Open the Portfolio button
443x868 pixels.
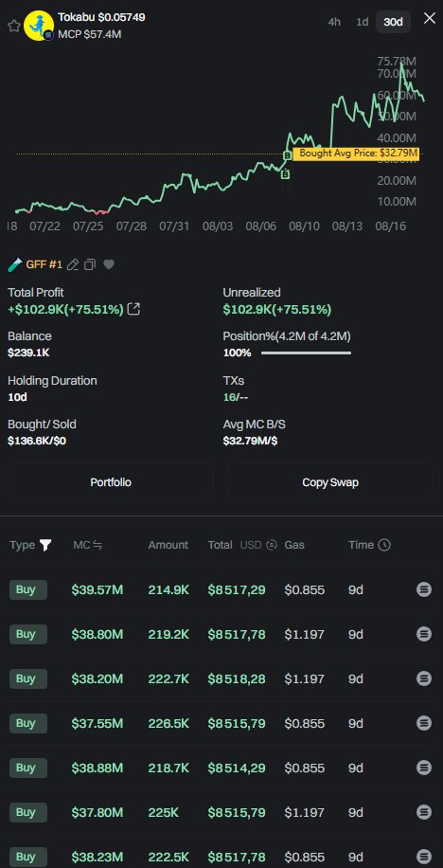(x=111, y=482)
